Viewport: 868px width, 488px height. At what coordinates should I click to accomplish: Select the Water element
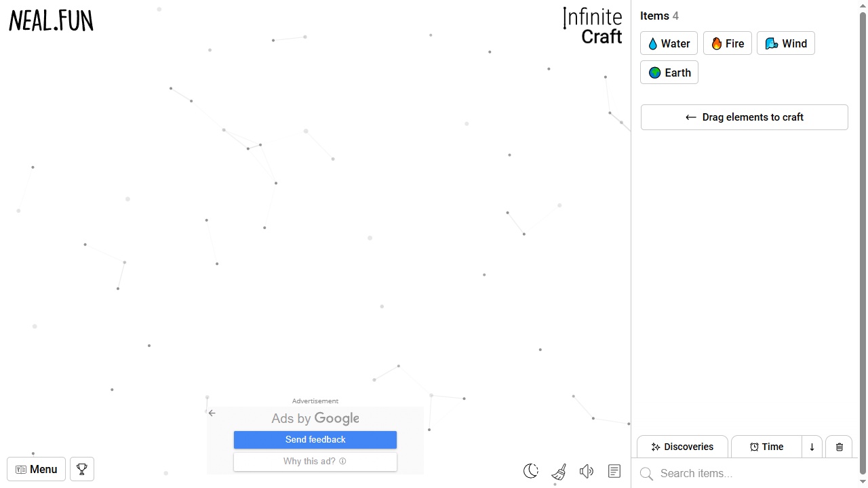point(669,43)
